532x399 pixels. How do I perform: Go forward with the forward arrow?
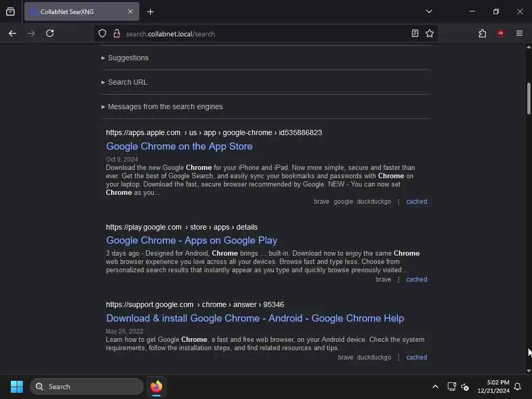(x=31, y=33)
